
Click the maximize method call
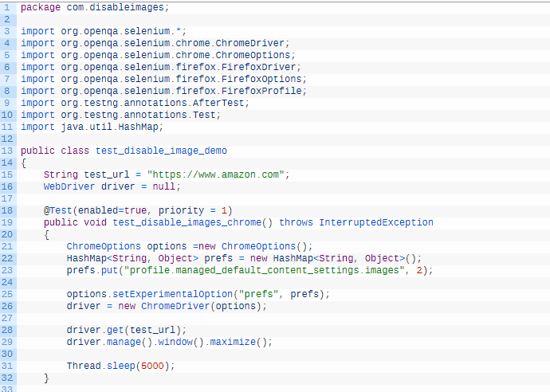(x=238, y=342)
